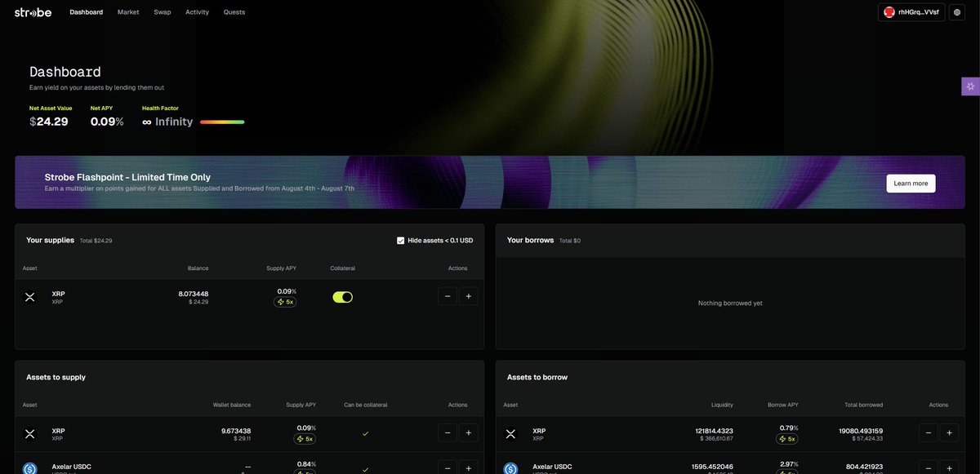Screen dimensions: 980x474
Task: Disable XRP collateral toggle in supplies
Action: [x=342, y=297]
